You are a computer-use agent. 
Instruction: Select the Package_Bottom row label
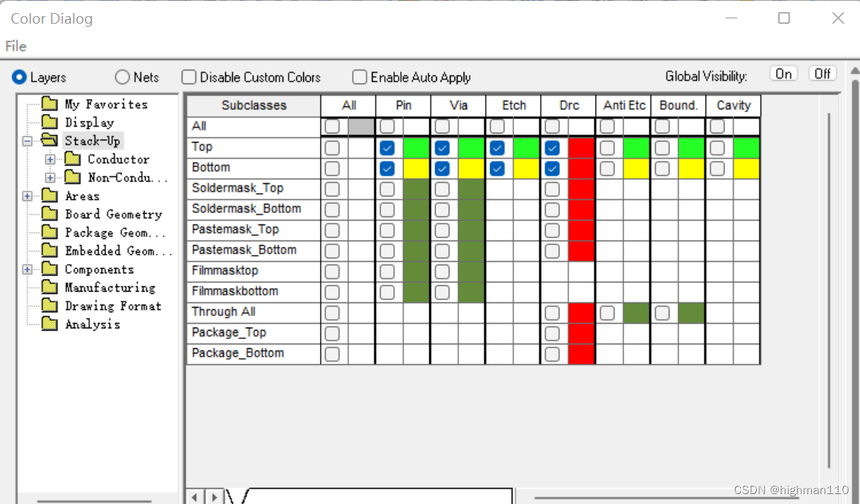tap(238, 354)
